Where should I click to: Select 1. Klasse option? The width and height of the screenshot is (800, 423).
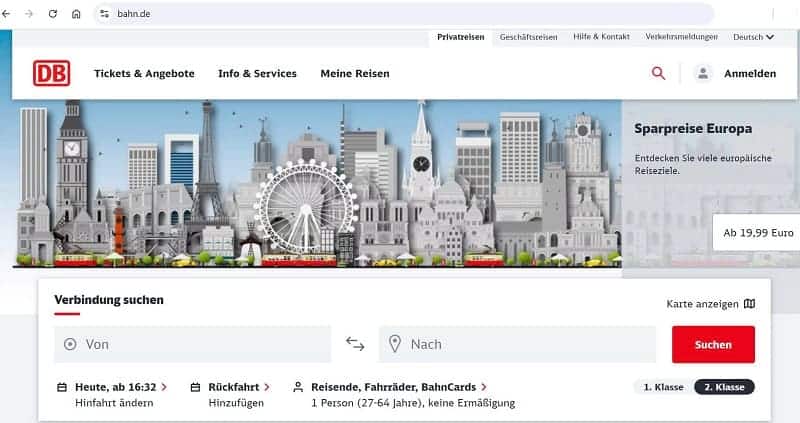[x=661, y=387]
